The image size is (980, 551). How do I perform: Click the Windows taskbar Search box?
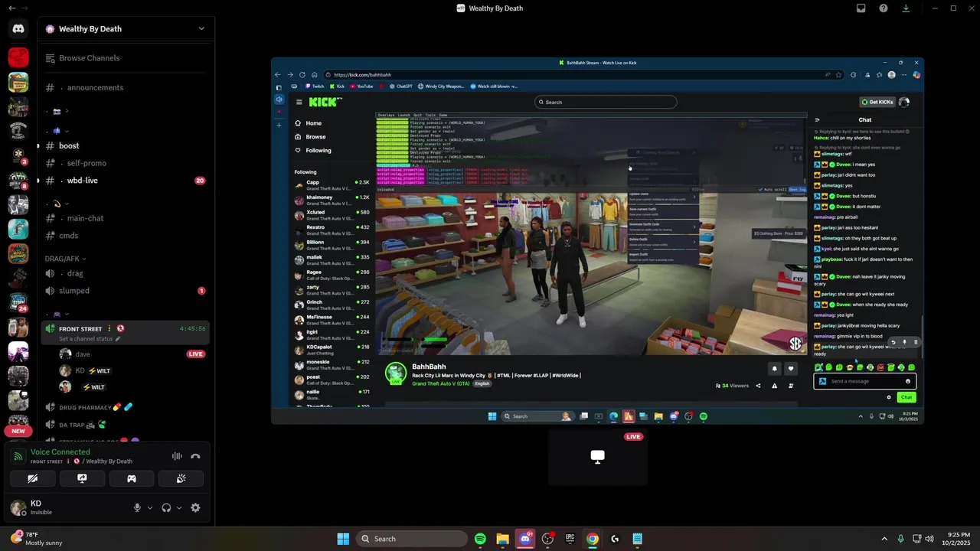click(412, 539)
